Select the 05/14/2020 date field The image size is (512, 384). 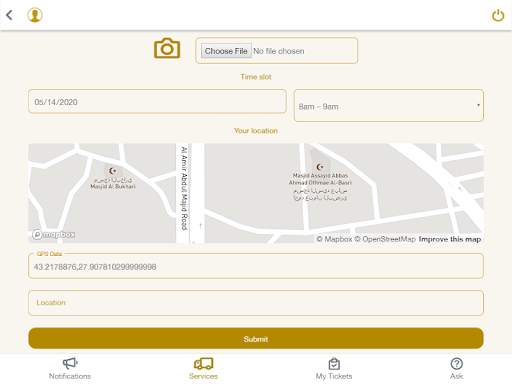pyautogui.click(x=157, y=101)
